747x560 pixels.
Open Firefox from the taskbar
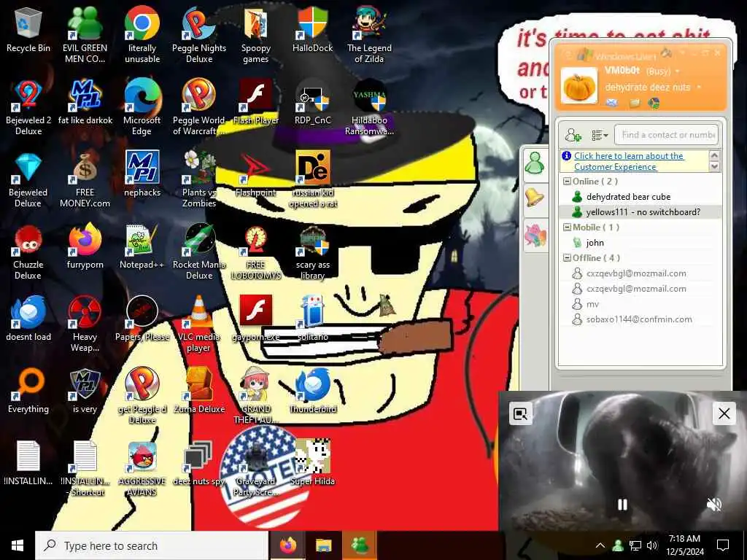point(287,545)
